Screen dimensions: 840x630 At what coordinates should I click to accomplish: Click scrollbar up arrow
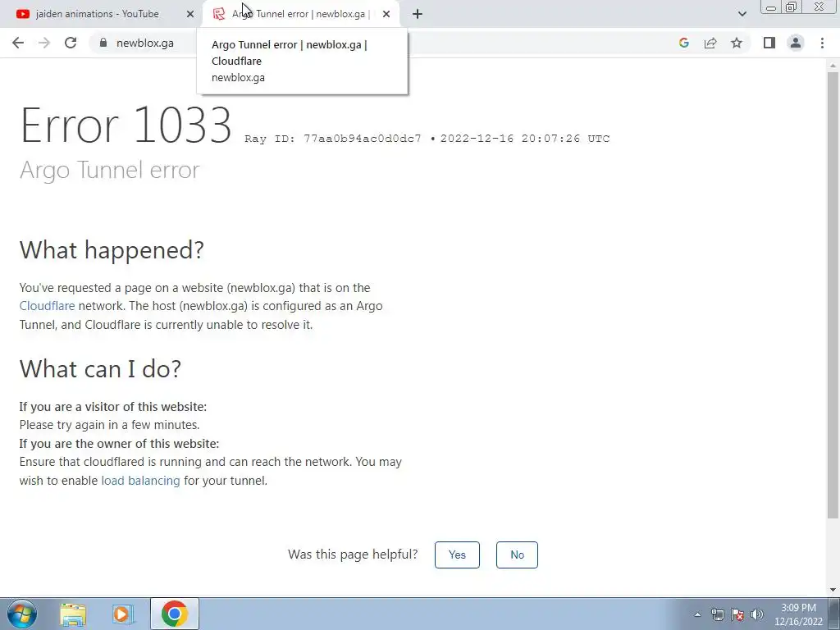(x=833, y=66)
